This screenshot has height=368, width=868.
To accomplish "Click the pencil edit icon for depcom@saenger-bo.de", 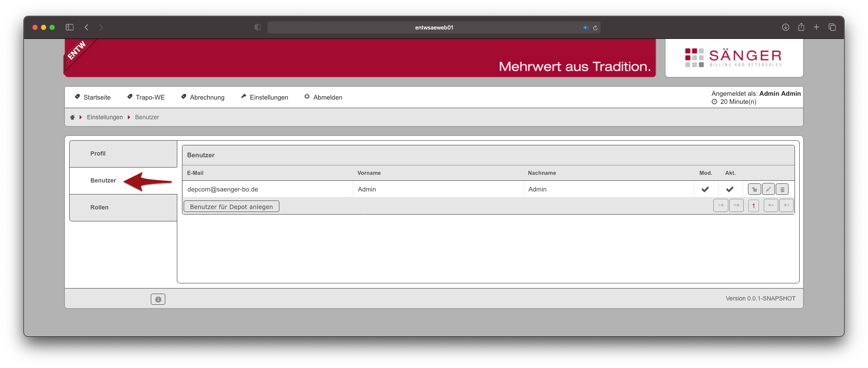I will click(768, 189).
